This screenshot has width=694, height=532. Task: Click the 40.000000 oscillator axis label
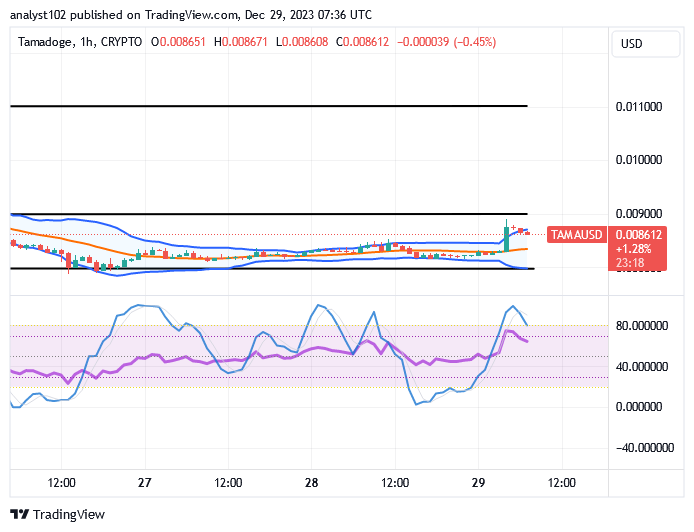point(642,366)
